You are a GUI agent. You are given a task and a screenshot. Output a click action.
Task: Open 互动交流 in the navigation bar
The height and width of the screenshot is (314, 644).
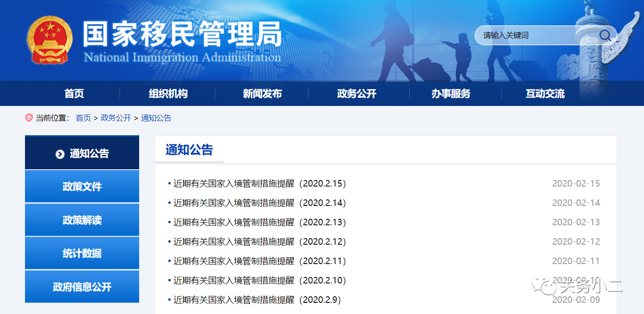click(545, 93)
